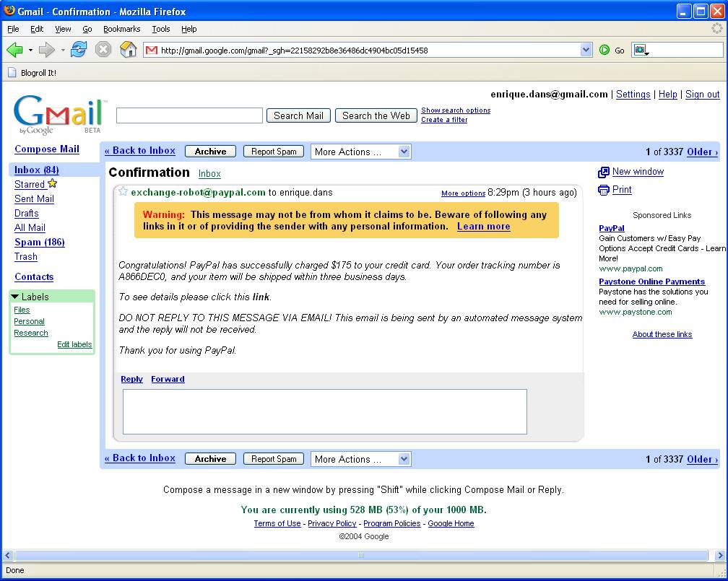Click the Home icon in toolbar
The width and height of the screenshot is (728, 581).
click(128, 50)
